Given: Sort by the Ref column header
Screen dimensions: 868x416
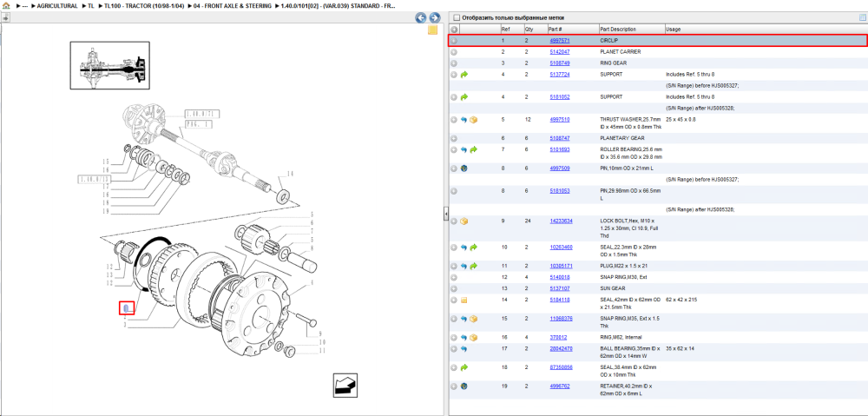Looking at the screenshot, I should [x=506, y=30].
